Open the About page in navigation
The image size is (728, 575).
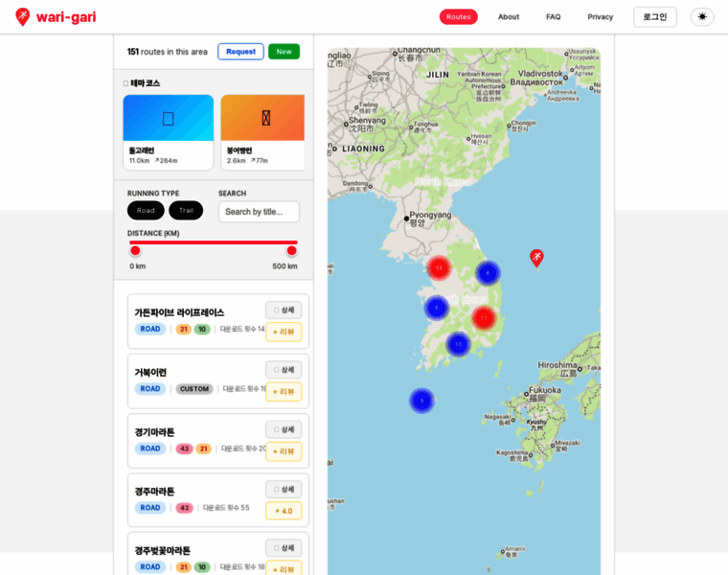509,17
